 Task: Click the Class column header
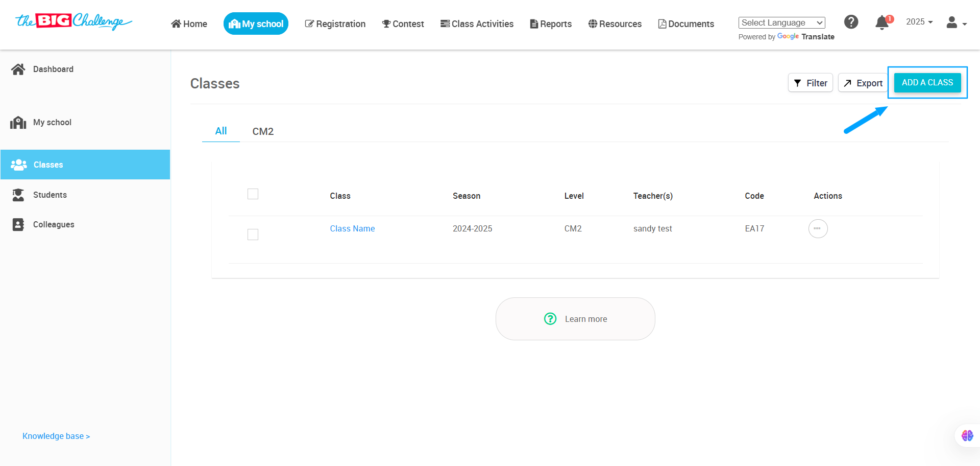(x=340, y=196)
